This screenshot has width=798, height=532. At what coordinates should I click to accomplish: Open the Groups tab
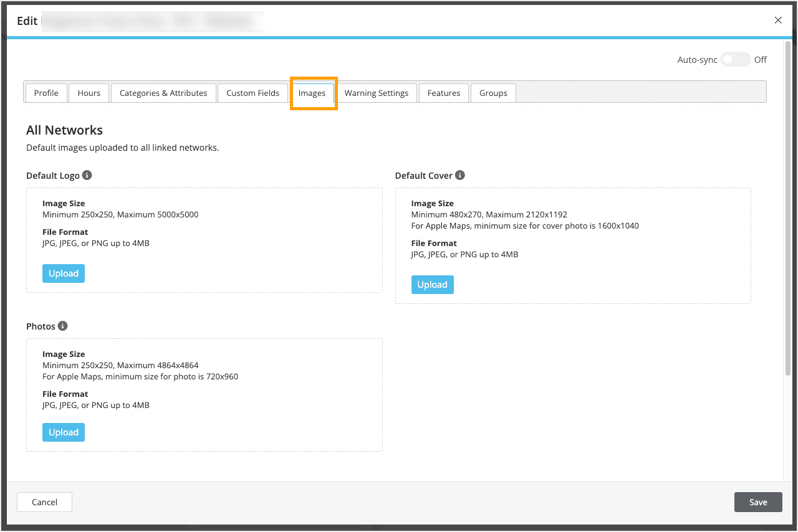pyautogui.click(x=493, y=93)
